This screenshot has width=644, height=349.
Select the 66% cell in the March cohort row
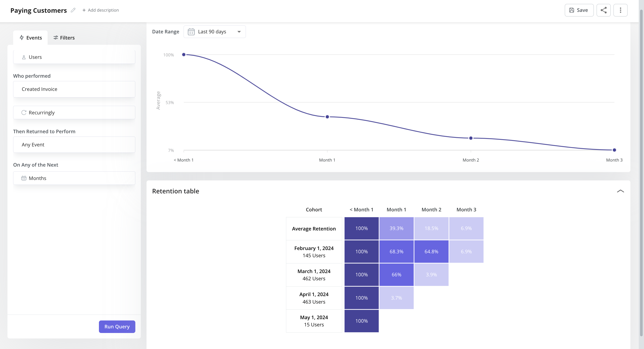click(x=396, y=274)
